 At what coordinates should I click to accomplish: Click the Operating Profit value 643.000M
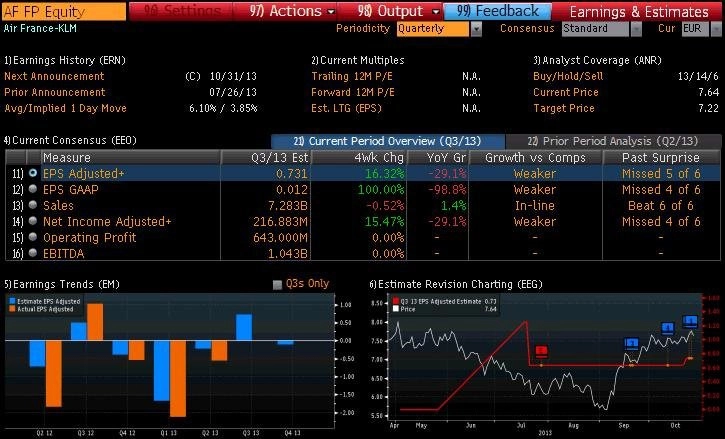(x=280, y=237)
